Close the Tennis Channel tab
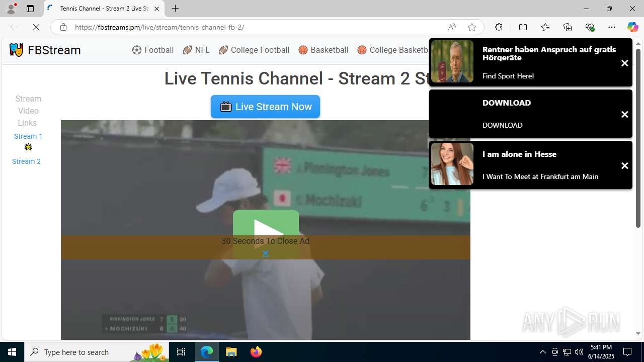644x362 pixels. [156, 9]
